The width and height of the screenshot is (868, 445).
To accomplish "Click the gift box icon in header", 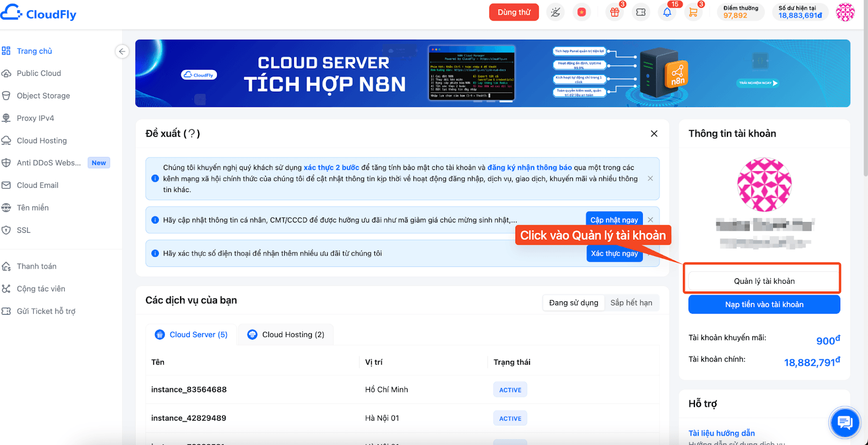I will click(615, 12).
